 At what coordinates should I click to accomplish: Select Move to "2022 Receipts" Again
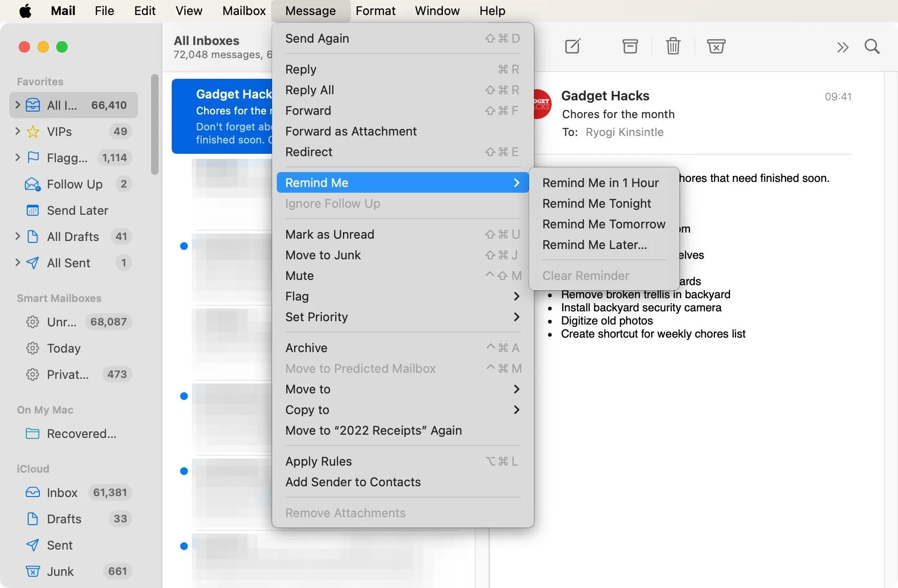pos(403,430)
